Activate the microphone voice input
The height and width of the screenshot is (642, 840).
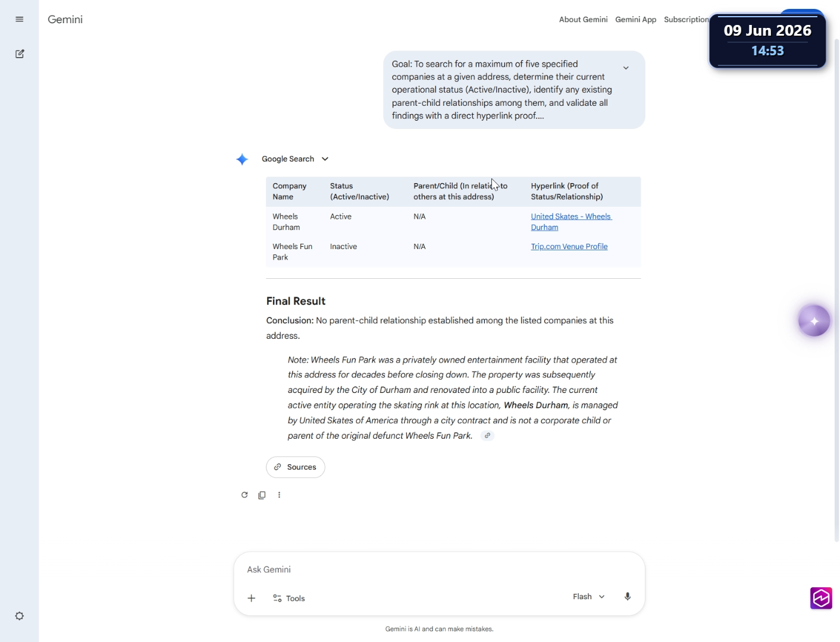tap(628, 597)
